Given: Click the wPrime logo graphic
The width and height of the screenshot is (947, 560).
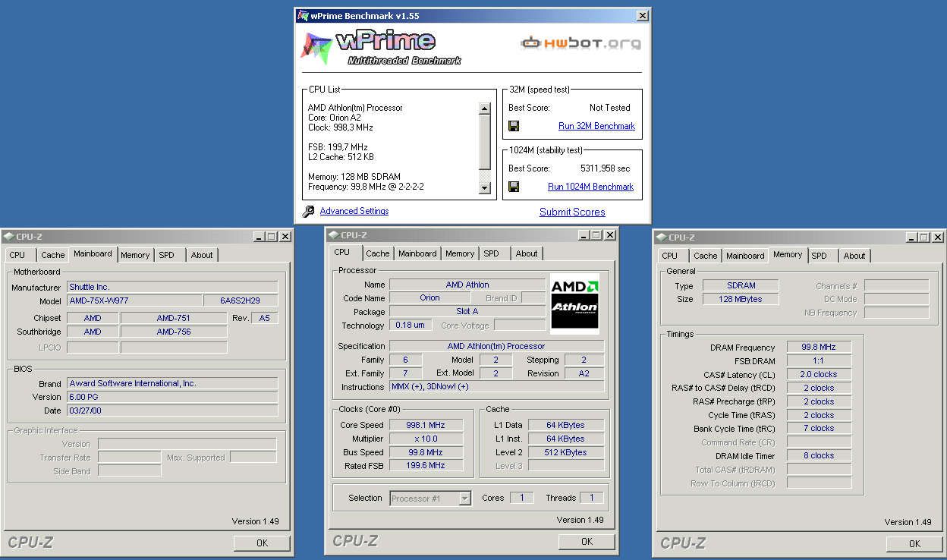Looking at the screenshot, I should coord(381,47).
